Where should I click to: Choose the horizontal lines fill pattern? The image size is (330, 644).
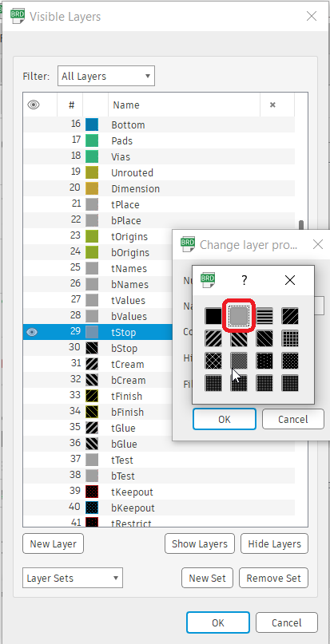click(264, 316)
